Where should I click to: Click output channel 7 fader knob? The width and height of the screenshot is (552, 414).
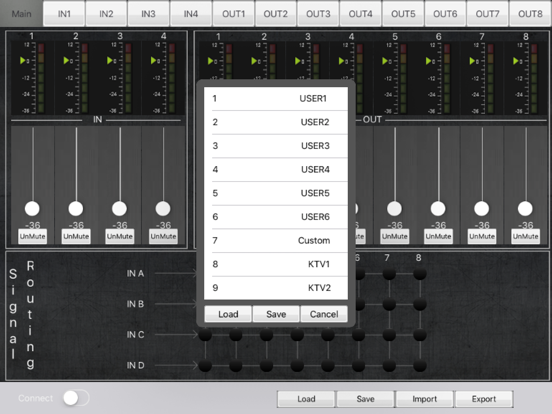click(482, 209)
